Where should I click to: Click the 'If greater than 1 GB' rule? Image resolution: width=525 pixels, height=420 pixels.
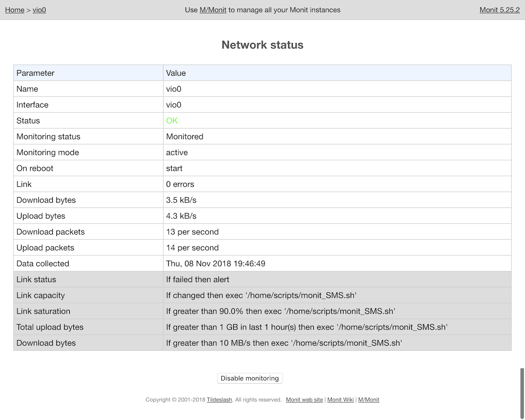pyautogui.click(x=307, y=327)
